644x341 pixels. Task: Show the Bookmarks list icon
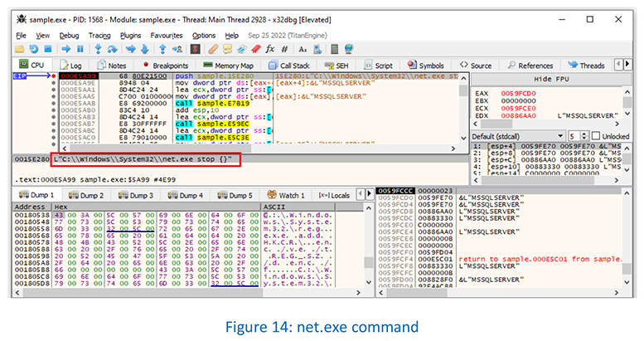pyautogui.click(x=256, y=49)
